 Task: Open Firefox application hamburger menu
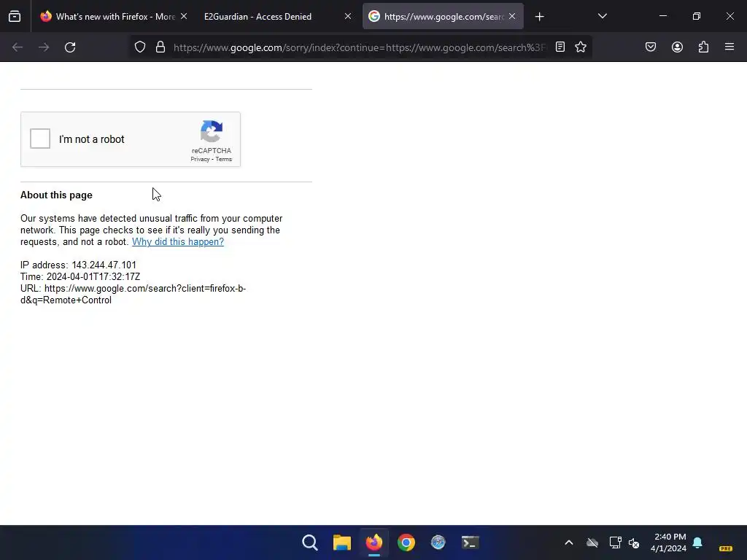click(729, 47)
